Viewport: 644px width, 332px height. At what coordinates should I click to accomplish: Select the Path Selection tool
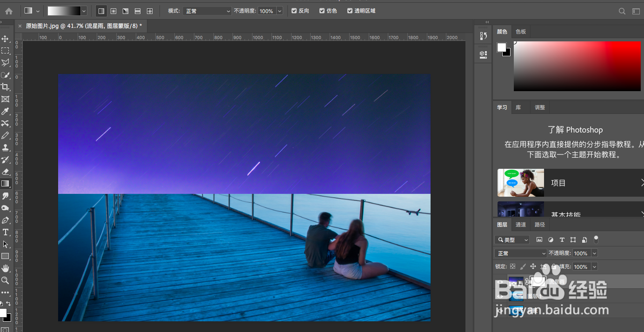click(x=6, y=244)
